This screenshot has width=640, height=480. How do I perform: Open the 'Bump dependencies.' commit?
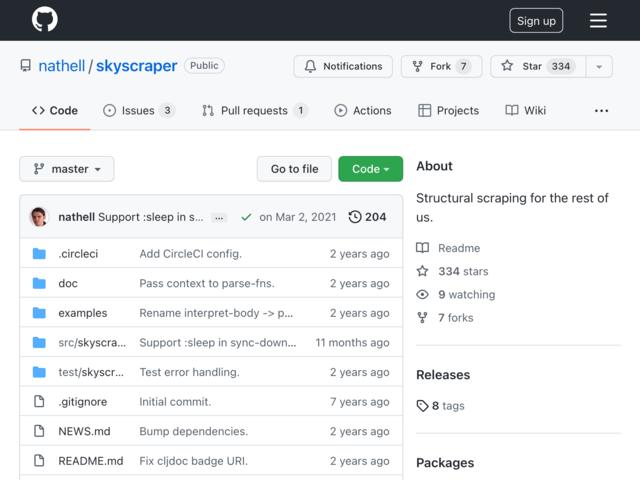pyautogui.click(x=193, y=431)
